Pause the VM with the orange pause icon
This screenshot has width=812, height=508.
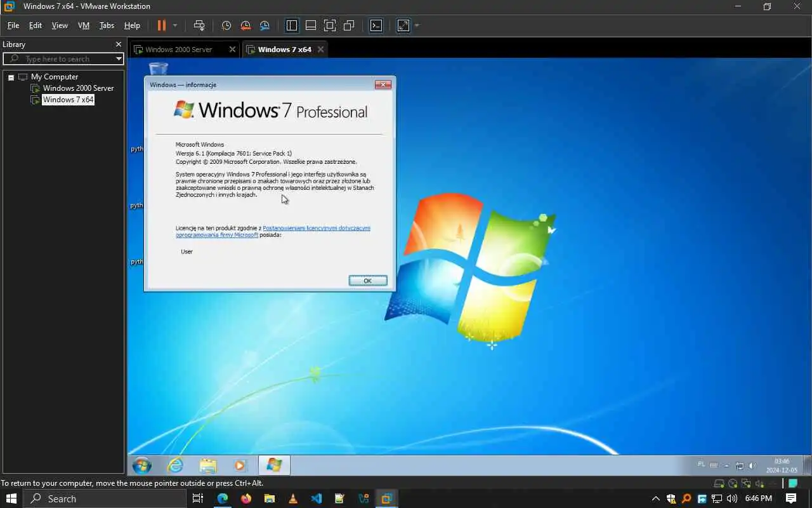click(161, 25)
